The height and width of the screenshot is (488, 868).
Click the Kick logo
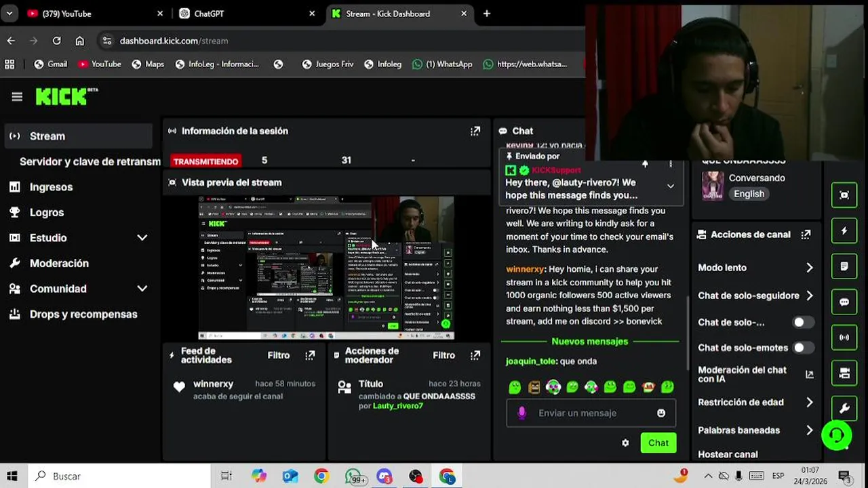click(66, 97)
